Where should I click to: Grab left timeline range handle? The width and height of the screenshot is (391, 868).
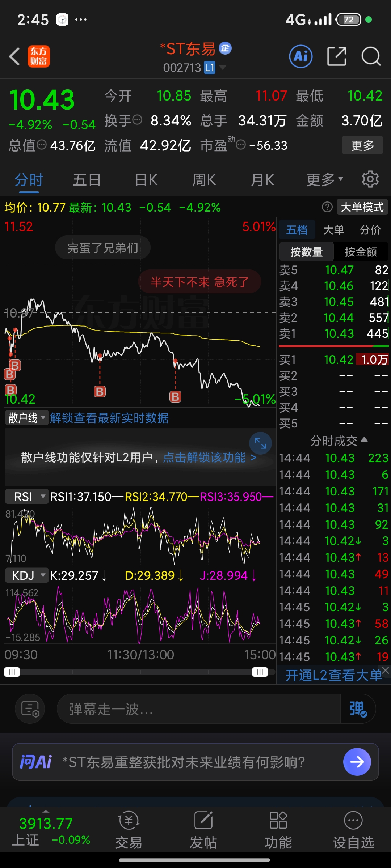pyautogui.click(x=12, y=672)
